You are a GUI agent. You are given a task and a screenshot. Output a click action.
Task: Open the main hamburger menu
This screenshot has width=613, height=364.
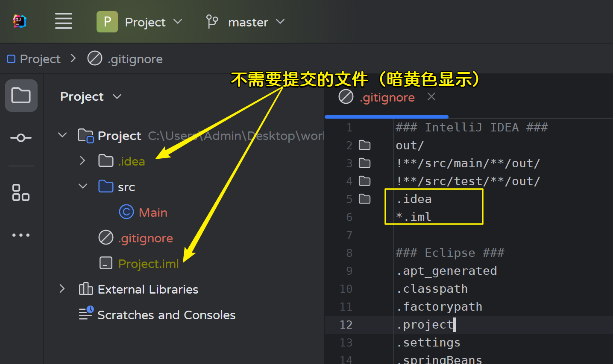pos(63,21)
